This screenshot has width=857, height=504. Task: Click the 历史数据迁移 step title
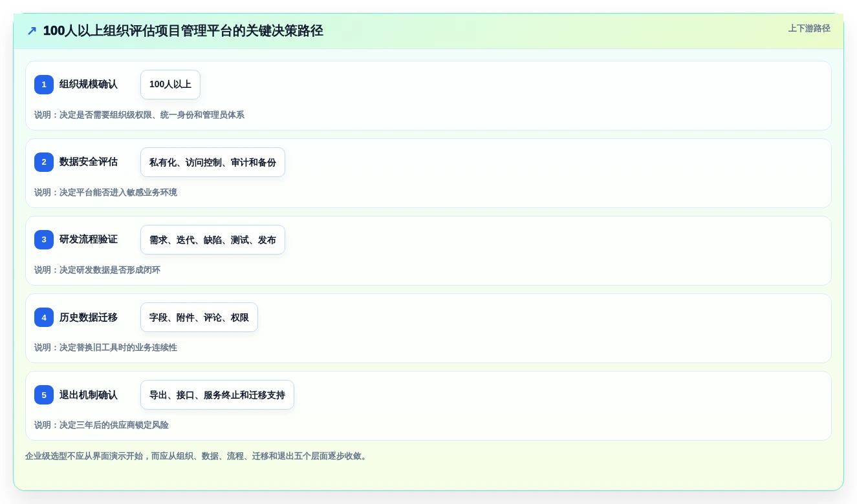tap(89, 317)
